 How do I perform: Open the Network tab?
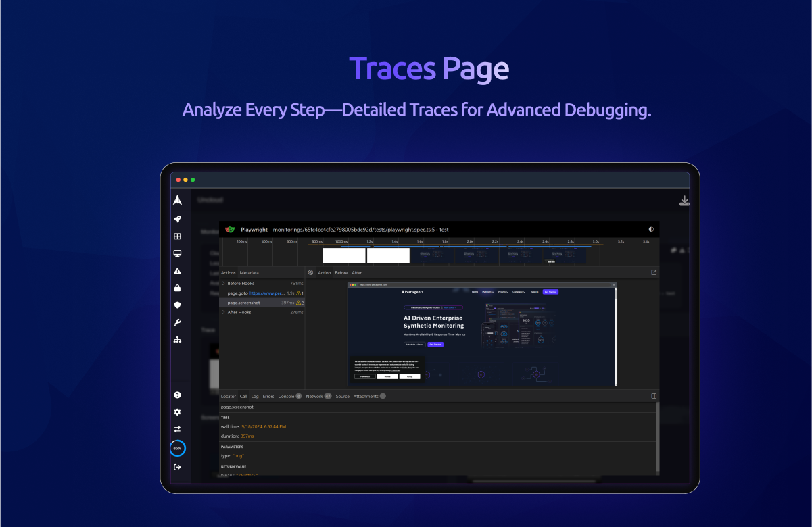tap(318, 396)
